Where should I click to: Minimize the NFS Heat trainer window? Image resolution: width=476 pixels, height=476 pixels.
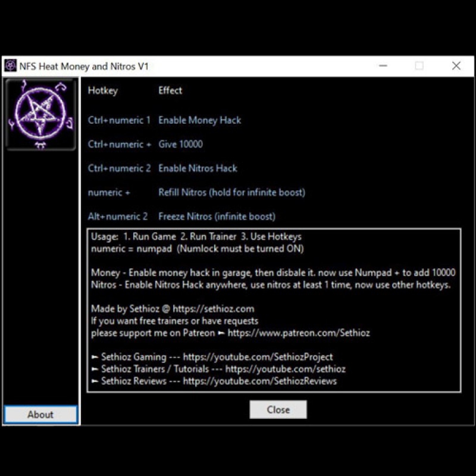(x=383, y=66)
